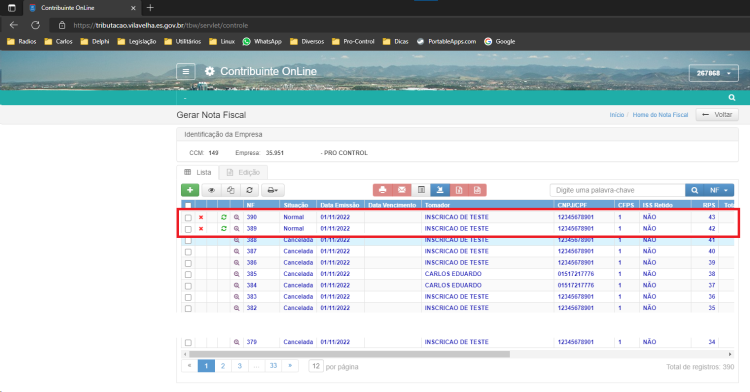Check the checkbox for NF 379 row
The width and height of the screenshot is (750, 392).
pos(188,343)
